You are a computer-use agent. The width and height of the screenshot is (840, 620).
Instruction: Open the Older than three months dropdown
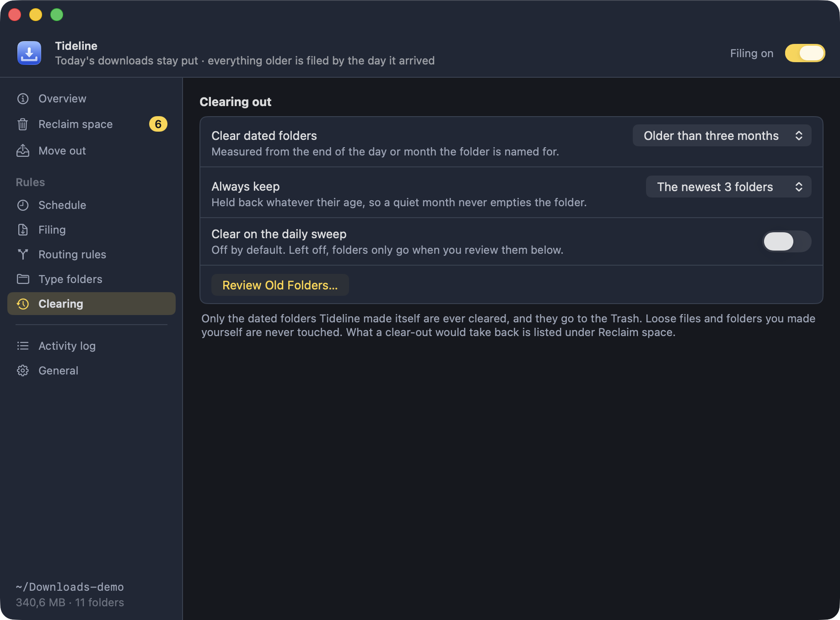pyautogui.click(x=722, y=136)
